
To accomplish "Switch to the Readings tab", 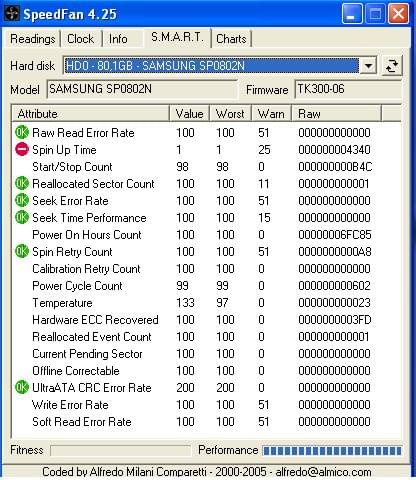I will click(33, 39).
